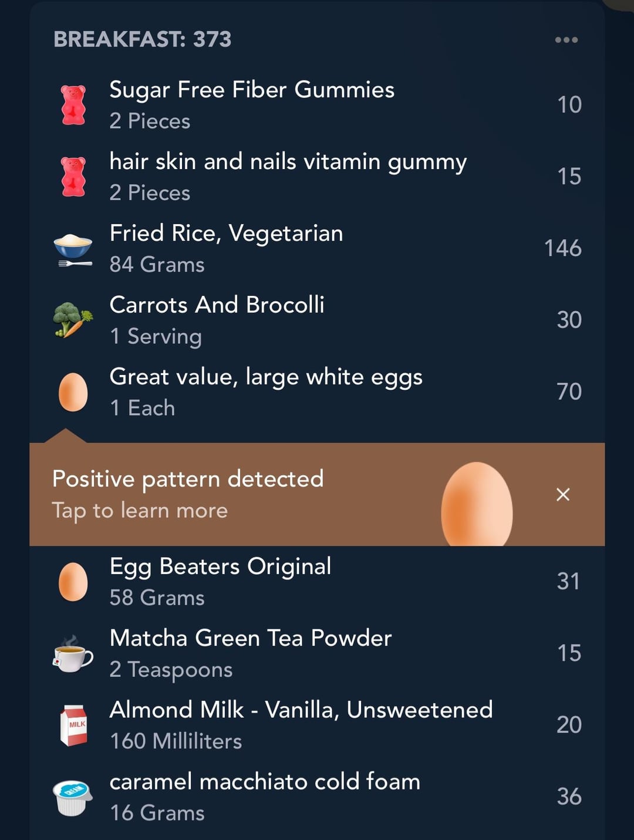
Task: Tap the large egg image in the banner
Action: tap(477, 505)
